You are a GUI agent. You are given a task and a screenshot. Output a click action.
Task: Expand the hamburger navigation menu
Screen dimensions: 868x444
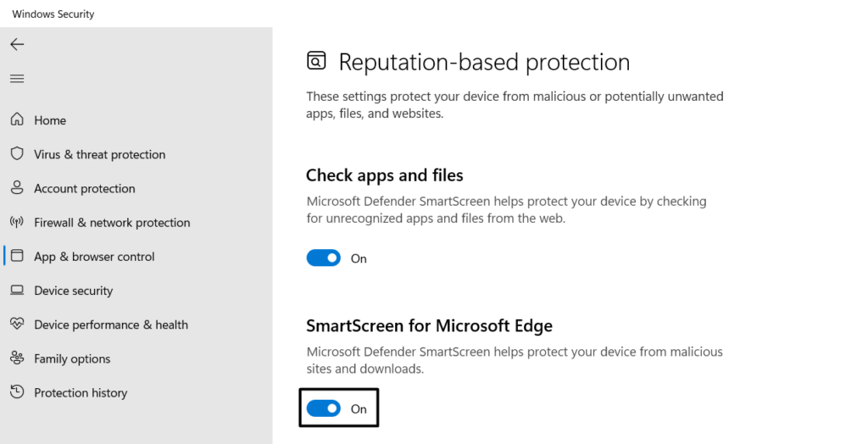(x=17, y=79)
